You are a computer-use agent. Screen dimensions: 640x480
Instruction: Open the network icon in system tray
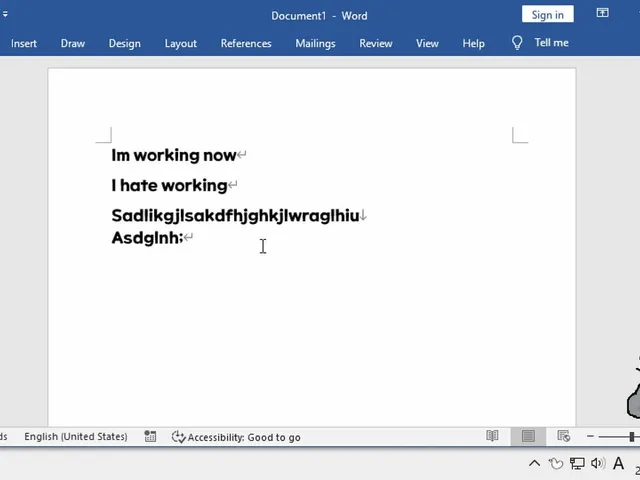point(577,463)
